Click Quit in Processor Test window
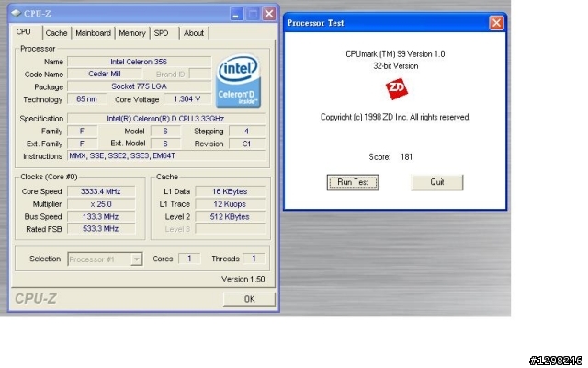This screenshot has height=368, width=588. [437, 182]
